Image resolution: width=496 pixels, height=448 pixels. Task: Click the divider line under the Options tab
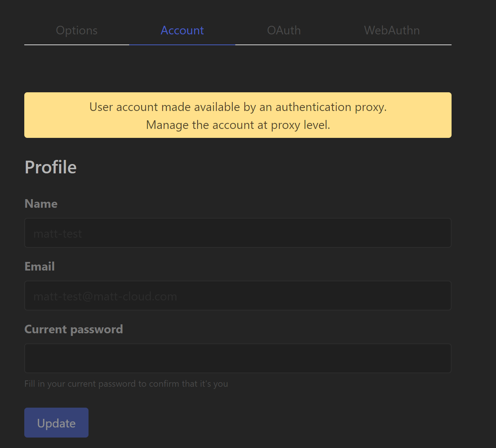pos(77,44)
